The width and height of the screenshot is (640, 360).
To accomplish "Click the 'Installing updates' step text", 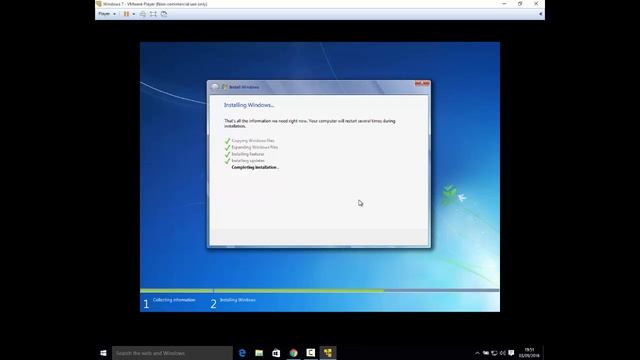I will point(248,160).
